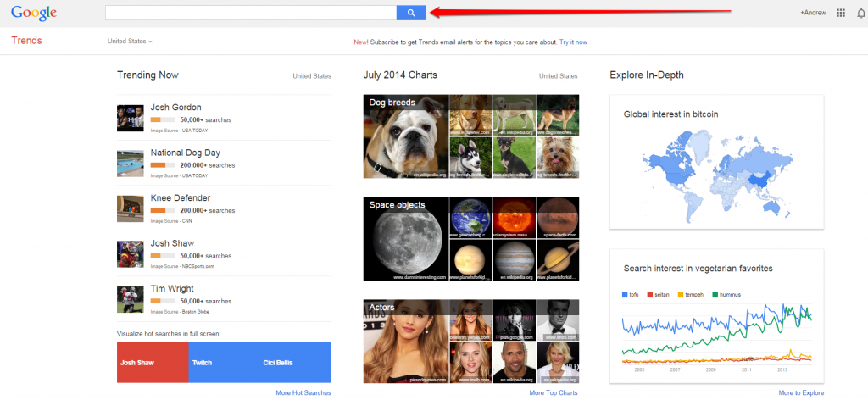Viewport: 868px width, 400px height.
Task: Click the blue tofu legend swatch
Action: pos(626,295)
